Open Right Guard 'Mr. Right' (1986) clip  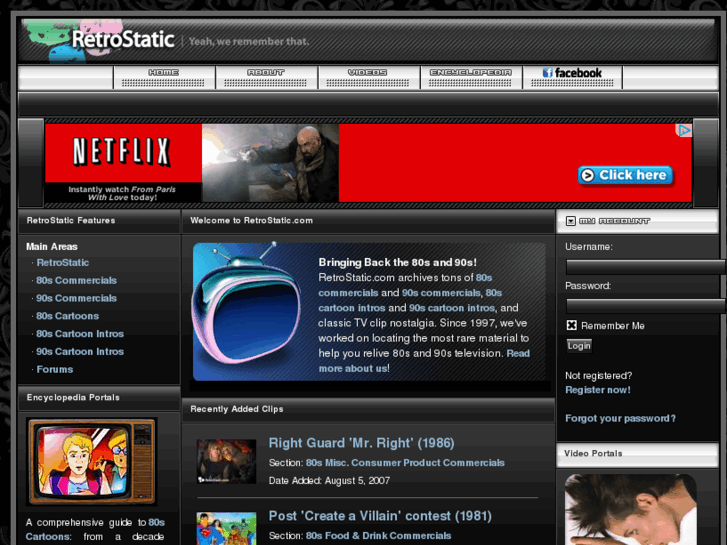[x=362, y=443]
